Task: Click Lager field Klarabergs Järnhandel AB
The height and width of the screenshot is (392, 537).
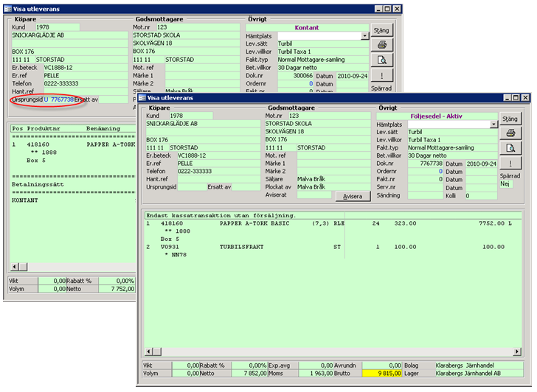Action: (x=479, y=373)
